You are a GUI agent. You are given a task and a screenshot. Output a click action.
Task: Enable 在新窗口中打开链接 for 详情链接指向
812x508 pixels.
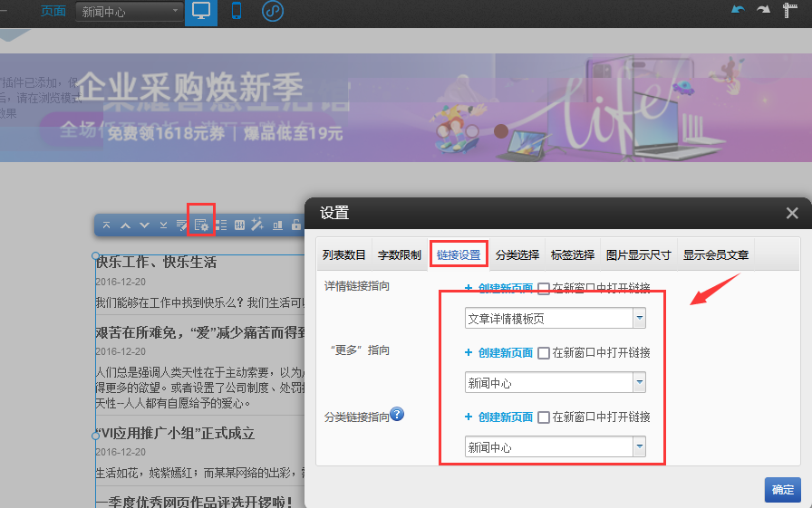[544, 289]
